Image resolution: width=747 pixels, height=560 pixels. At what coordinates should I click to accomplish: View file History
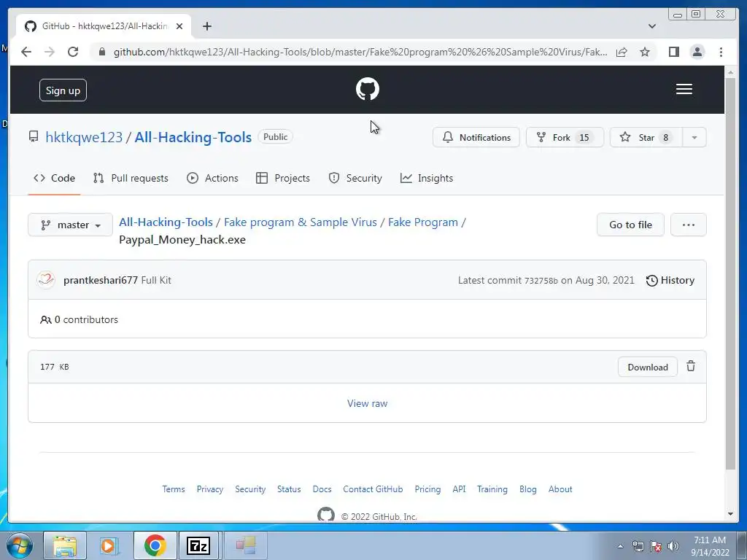pos(670,281)
